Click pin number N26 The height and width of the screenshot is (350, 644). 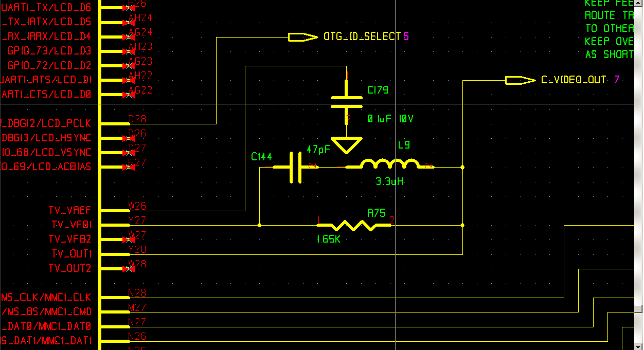[x=137, y=336]
